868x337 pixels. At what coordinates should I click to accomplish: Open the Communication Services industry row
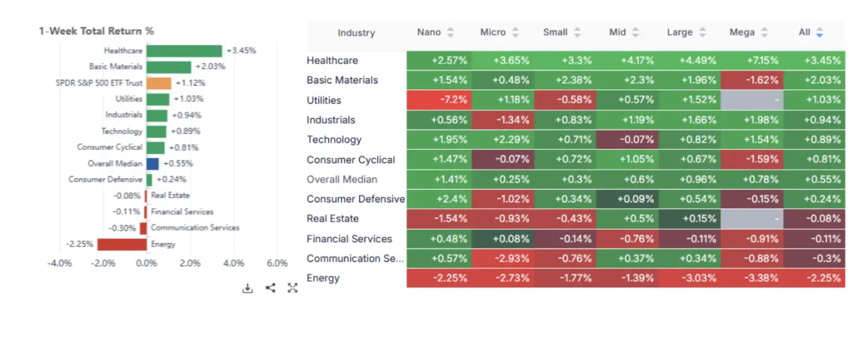[x=355, y=258]
